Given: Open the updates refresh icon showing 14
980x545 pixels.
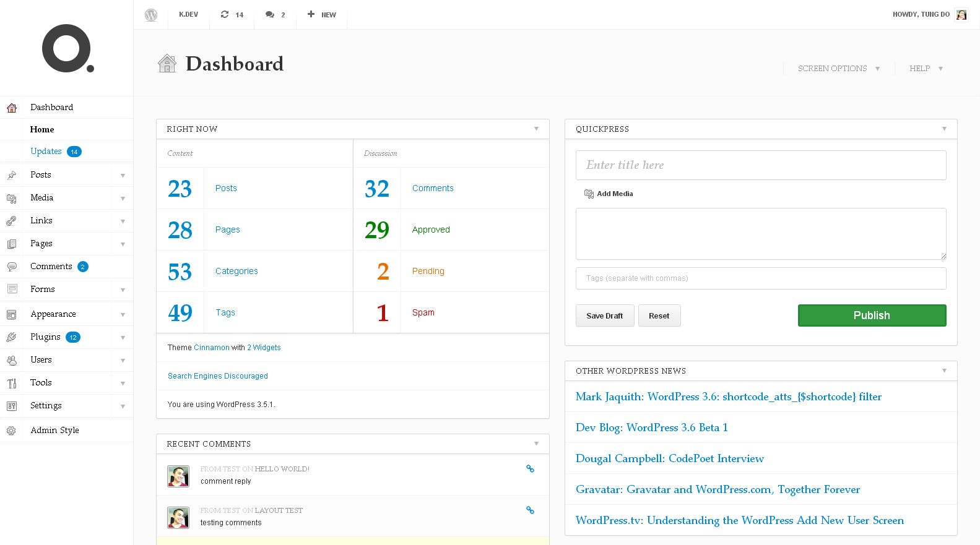Looking at the screenshot, I should click(x=225, y=14).
